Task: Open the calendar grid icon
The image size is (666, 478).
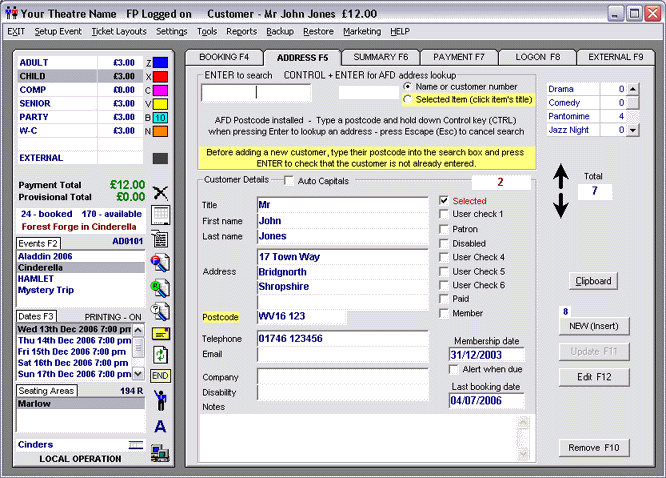Action: point(160,215)
